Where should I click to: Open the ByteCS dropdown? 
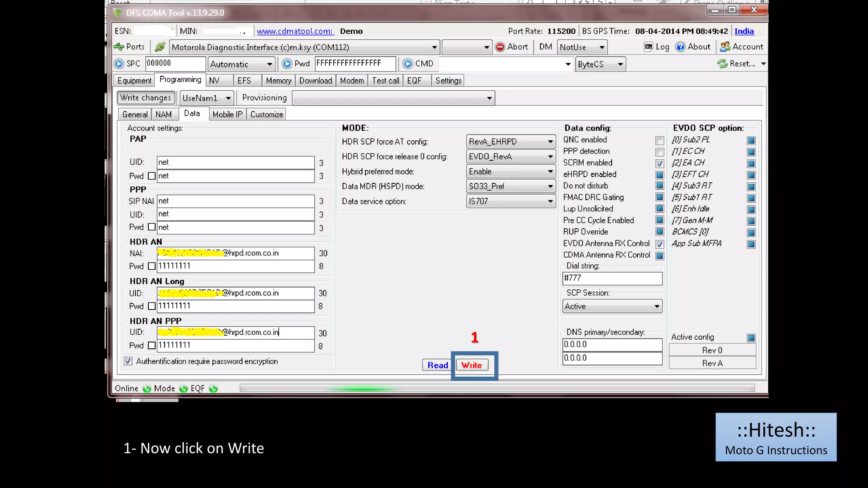pyautogui.click(x=601, y=64)
